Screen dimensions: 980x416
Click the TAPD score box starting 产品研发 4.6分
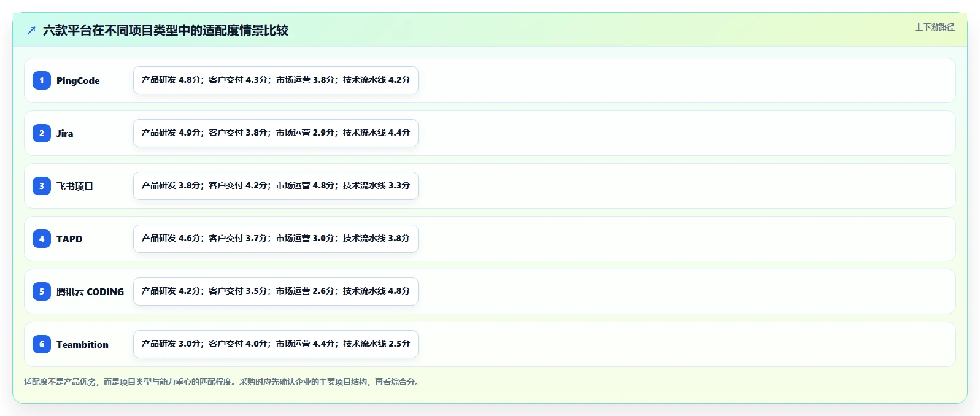[276, 239]
